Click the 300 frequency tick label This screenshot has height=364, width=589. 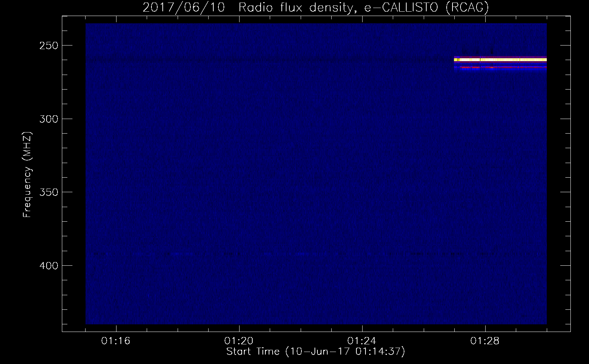coord(49,119)
